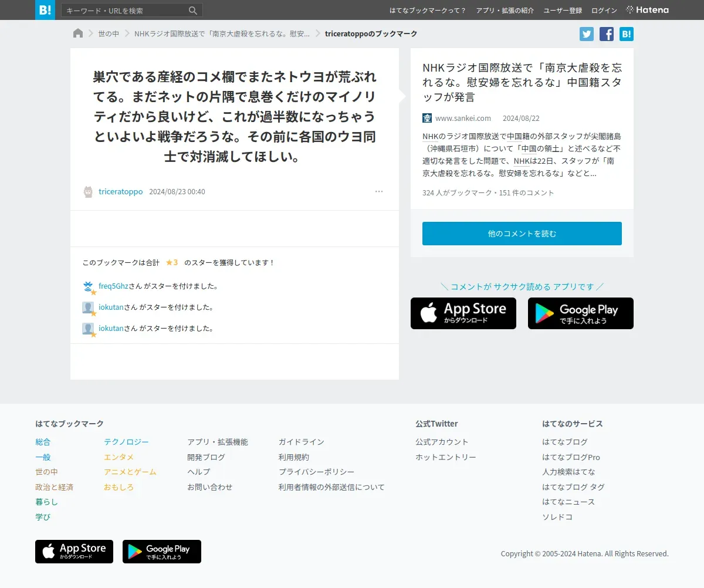The height and width of the screenshot is (588, 704).
Task: Share on Twitter via bird icon
Action: click(587, 34)
